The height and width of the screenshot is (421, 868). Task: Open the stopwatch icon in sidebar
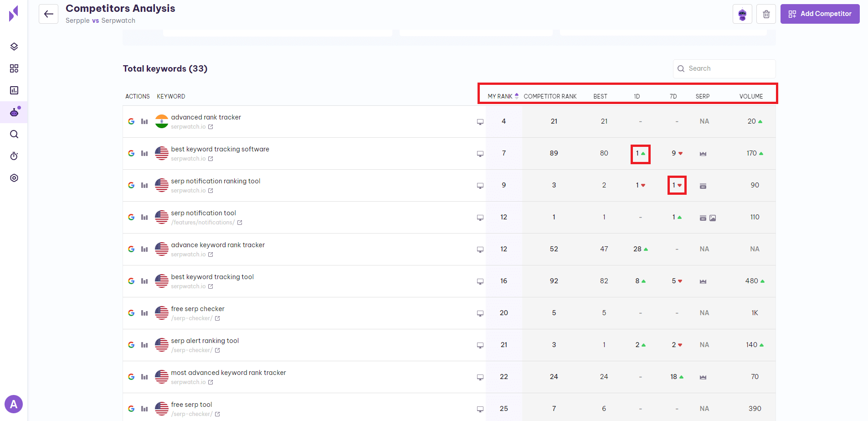click(x=14, y=156)
